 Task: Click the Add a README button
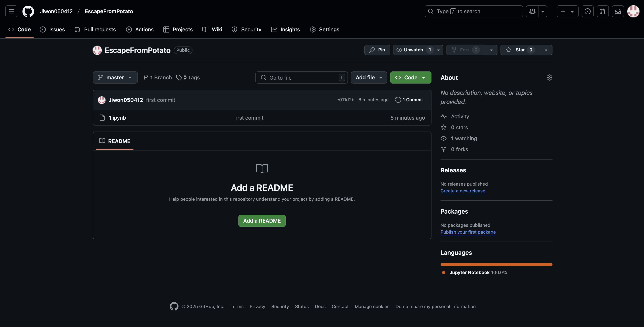pos(262,221)
